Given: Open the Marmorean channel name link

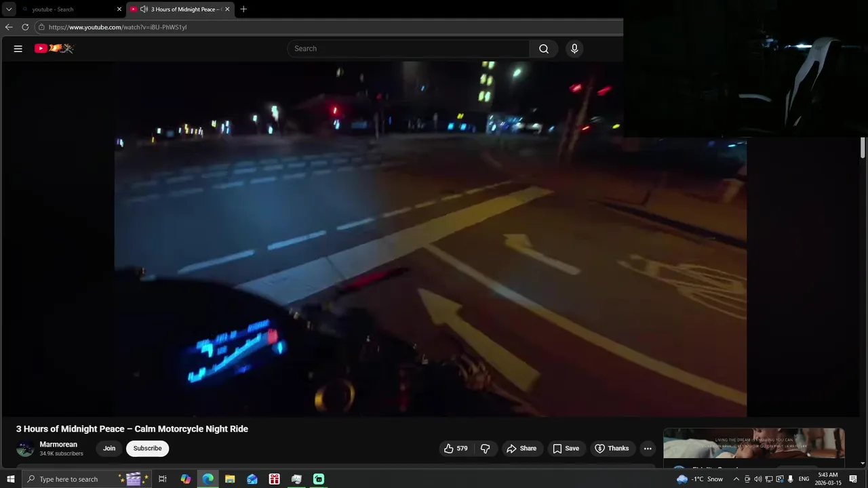Looking at the screenshot, I should [58, 445].
